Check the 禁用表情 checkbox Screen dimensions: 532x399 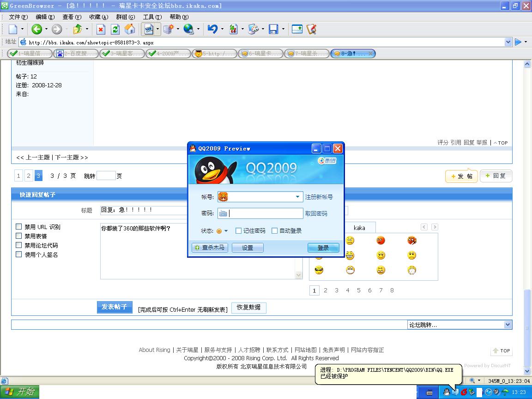(18, 236)
